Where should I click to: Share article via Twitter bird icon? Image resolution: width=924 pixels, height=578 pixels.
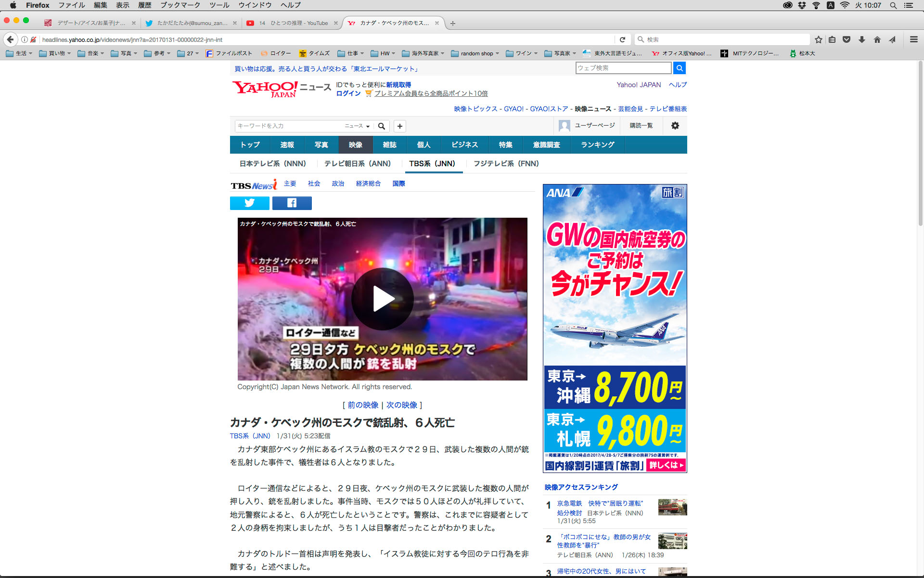pyautogui.click(x=249, y=203)
